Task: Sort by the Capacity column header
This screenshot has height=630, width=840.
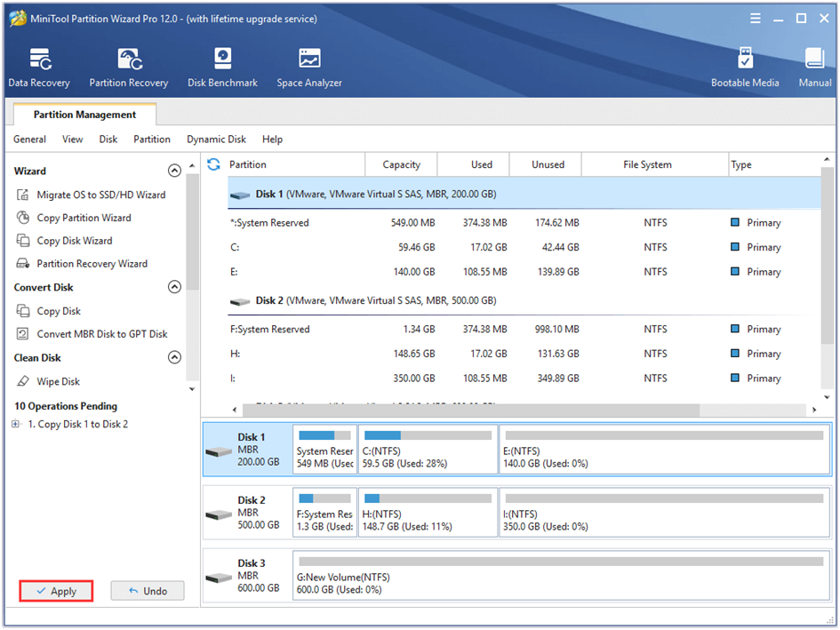Action: pos(401,164)
